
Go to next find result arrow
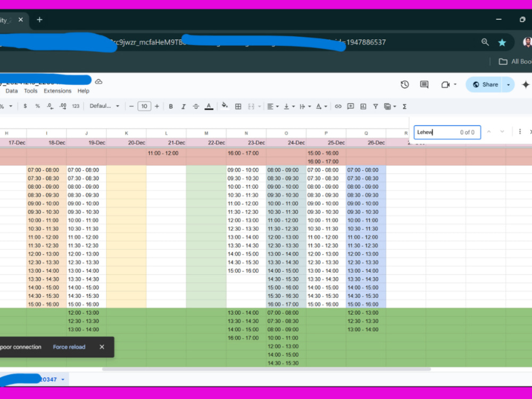pyautogui.click(x=502, y=132)
